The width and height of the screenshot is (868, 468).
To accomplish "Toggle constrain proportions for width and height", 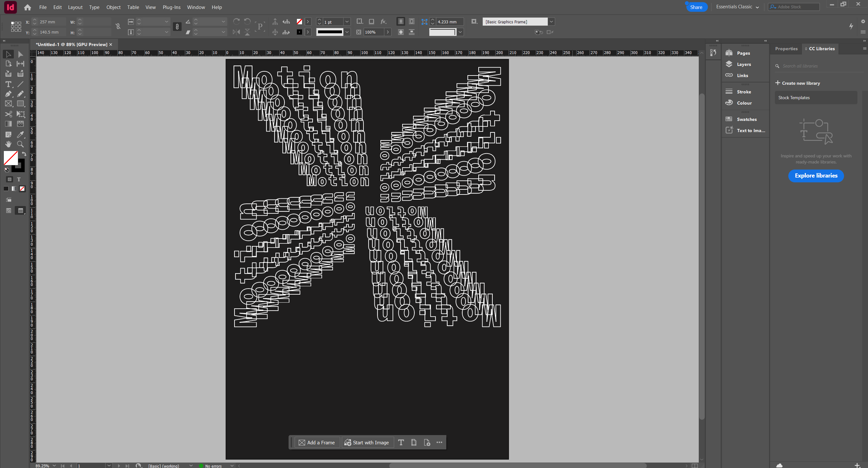I will pos(118,27).
